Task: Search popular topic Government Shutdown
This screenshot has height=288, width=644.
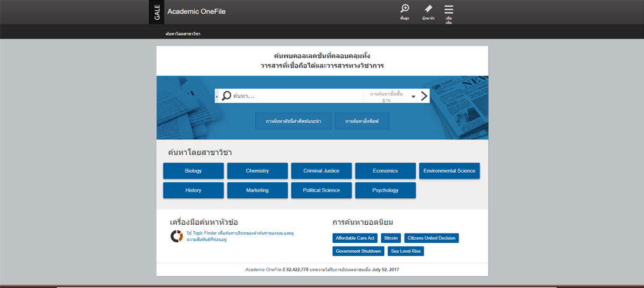Action: (x=359, y=251)
